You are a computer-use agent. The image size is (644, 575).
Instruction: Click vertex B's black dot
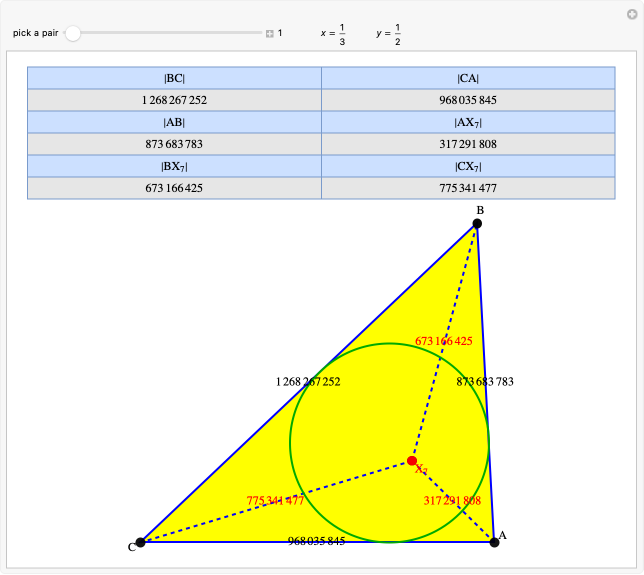[477, 223]
